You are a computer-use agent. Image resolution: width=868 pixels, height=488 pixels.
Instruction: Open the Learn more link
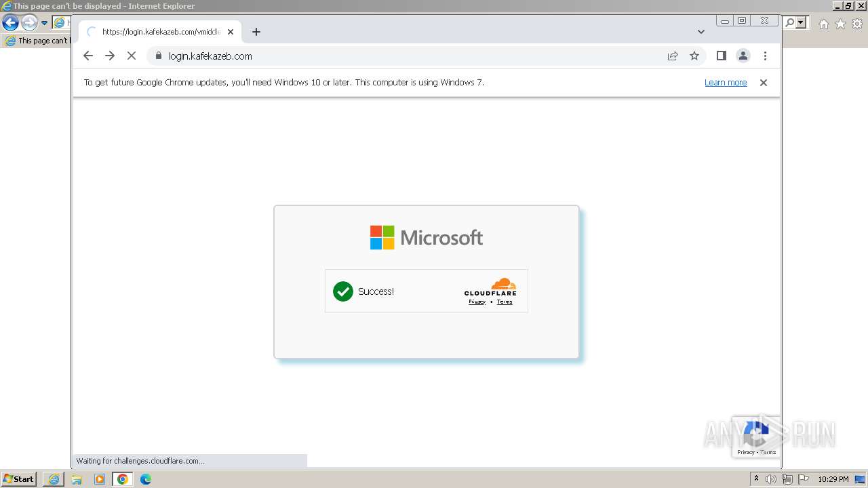[x=726, y=83]
